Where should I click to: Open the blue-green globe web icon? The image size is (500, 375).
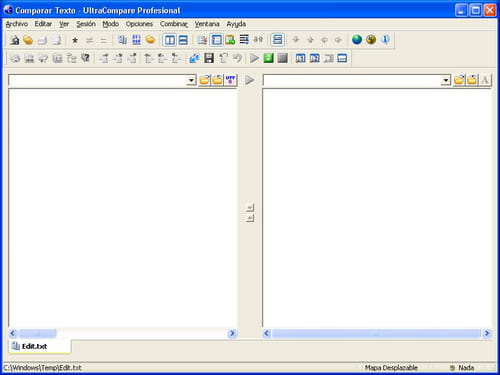(357, 40)
